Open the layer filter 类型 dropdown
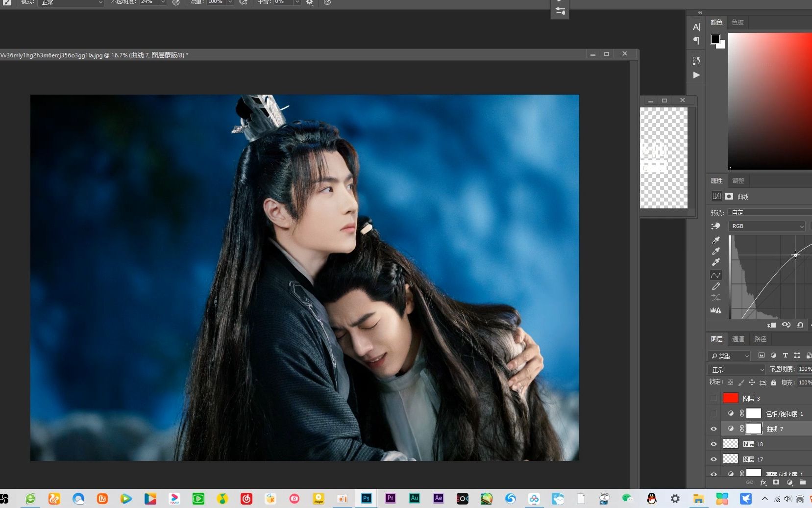 pos(729,356)
